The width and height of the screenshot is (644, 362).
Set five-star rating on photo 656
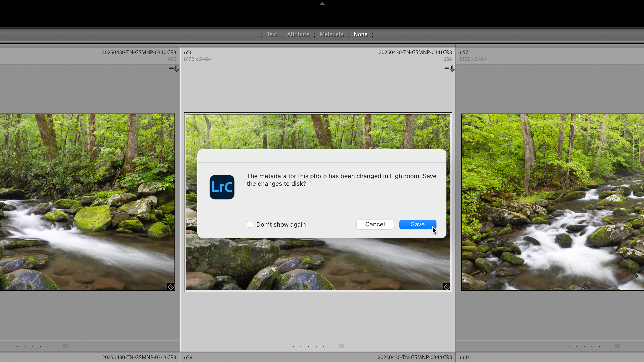pyautogui.click(x=324, y=346)
